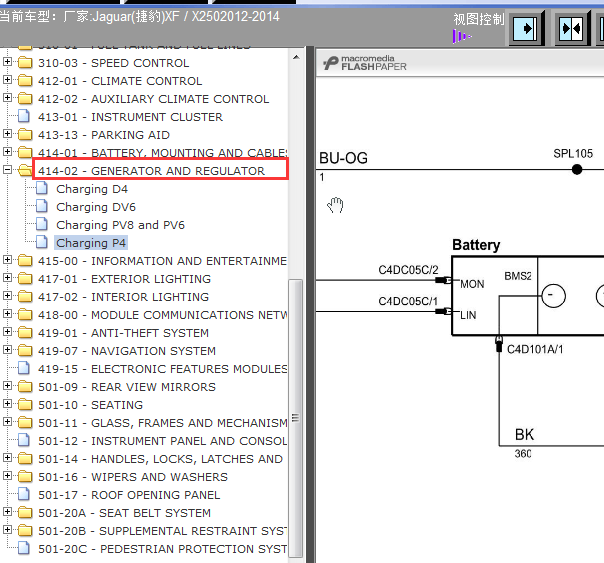Viewport: 604px width, 563px height.
Task: Expand the 501-09 Rear View Mirrors node
Action: pyautogui.click(x=7, y=386)
